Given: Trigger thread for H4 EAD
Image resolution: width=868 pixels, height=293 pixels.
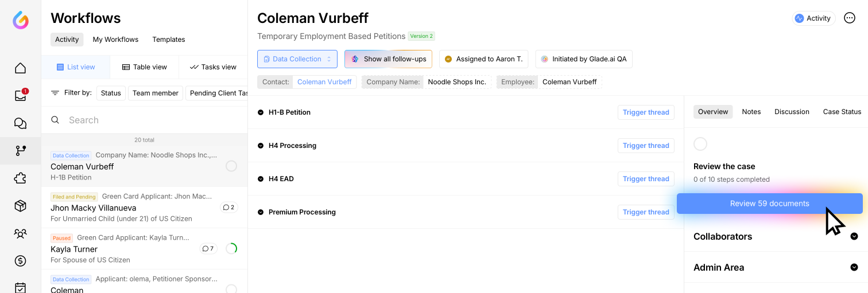Looking at the screenshot, I should pyautogui.click(x=646, y=179).
